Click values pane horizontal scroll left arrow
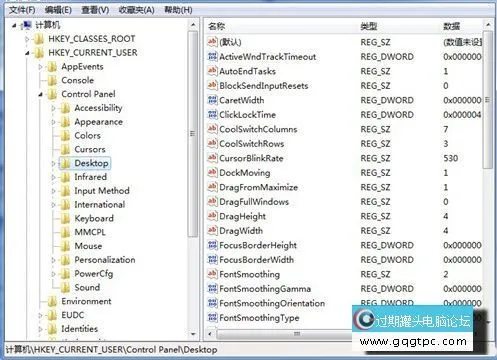Screen dimensions: 497x360 210,334
